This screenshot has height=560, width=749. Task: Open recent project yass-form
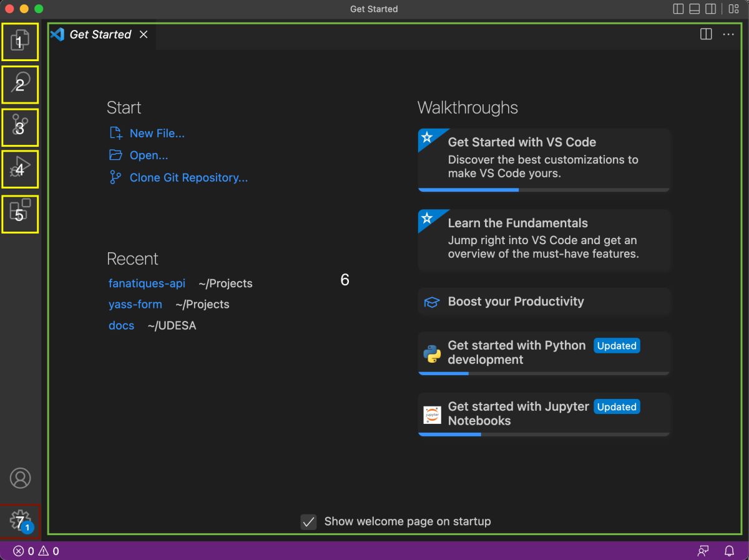(x=135, y=305)
